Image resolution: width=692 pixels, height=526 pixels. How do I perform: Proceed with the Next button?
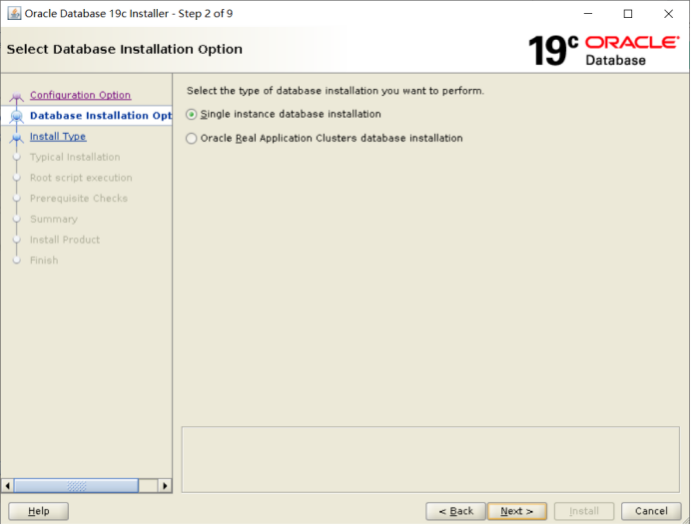coord(517,511)
